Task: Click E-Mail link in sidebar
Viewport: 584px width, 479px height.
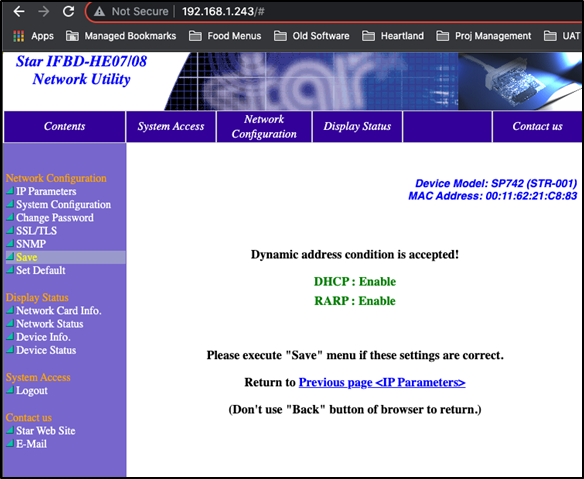Action: pyautogui.click(x=31, y=444)
